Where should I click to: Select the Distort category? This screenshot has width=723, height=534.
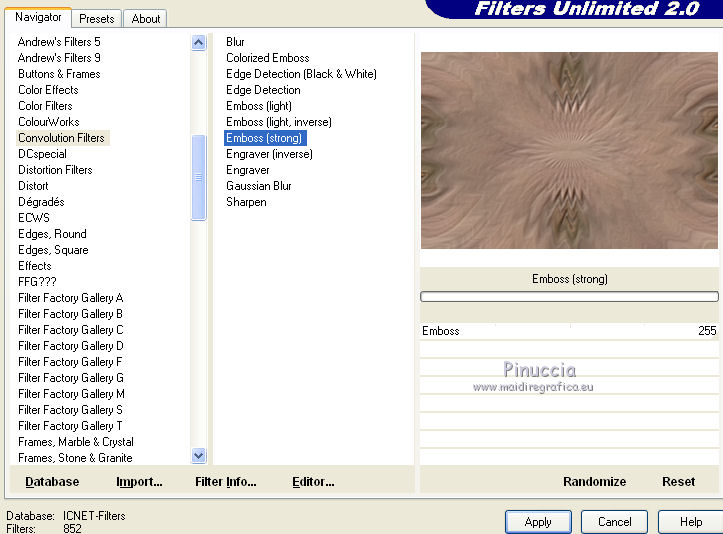click(33, 186)
